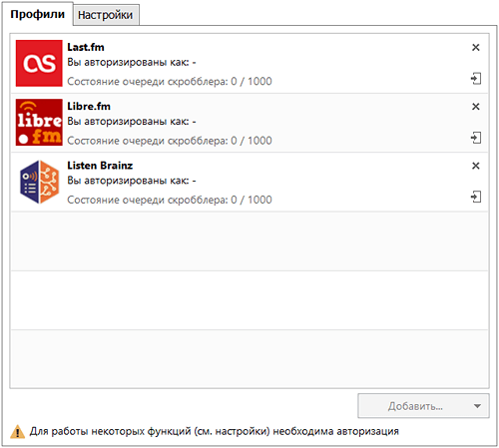This screenshot has height=448, width=499.
Task: Click the yellow warning triangle icon
Action: click(17, 432)
